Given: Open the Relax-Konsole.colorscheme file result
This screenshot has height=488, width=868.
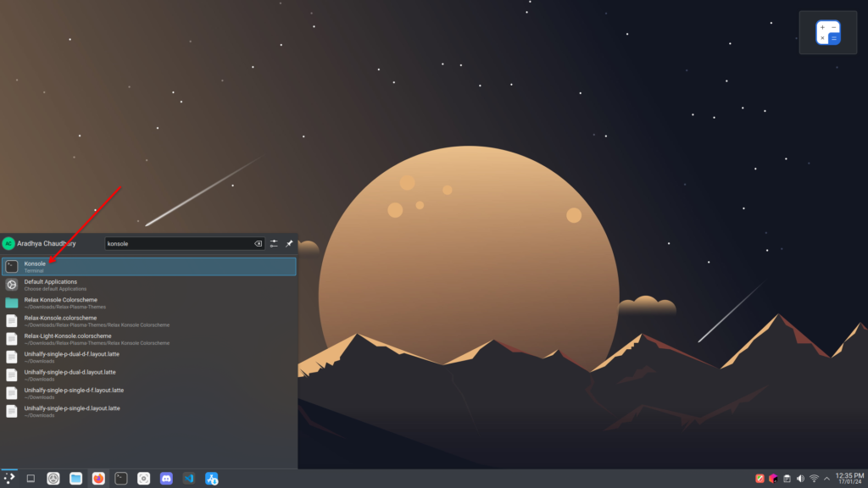Looking at the screenshot, I should (x=149, y=321).
